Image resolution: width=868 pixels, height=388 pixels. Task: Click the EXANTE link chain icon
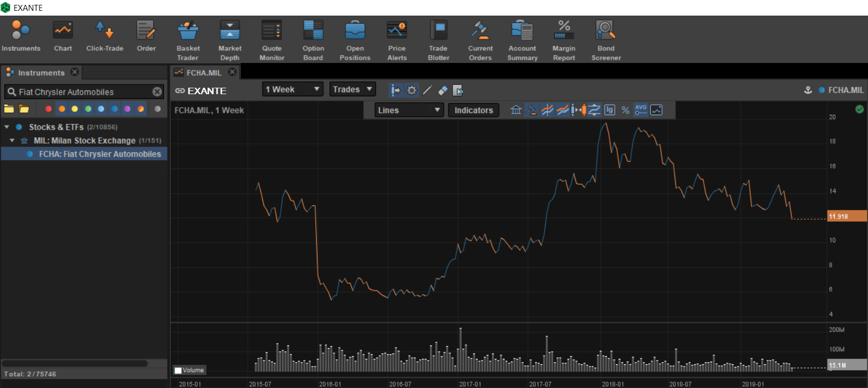click(x=180, y=91)
